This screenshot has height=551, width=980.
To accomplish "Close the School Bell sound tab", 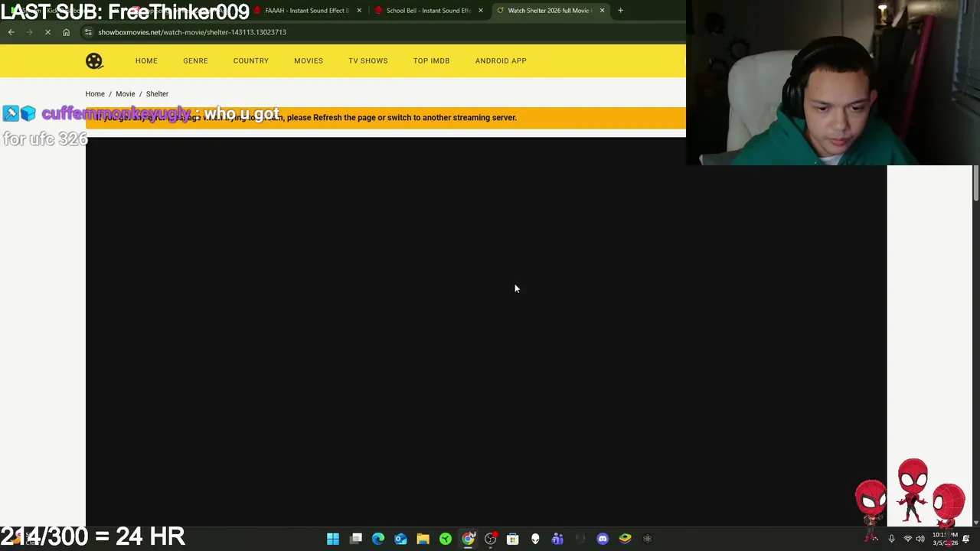I will pyautogui.click(x=481, y=11).
